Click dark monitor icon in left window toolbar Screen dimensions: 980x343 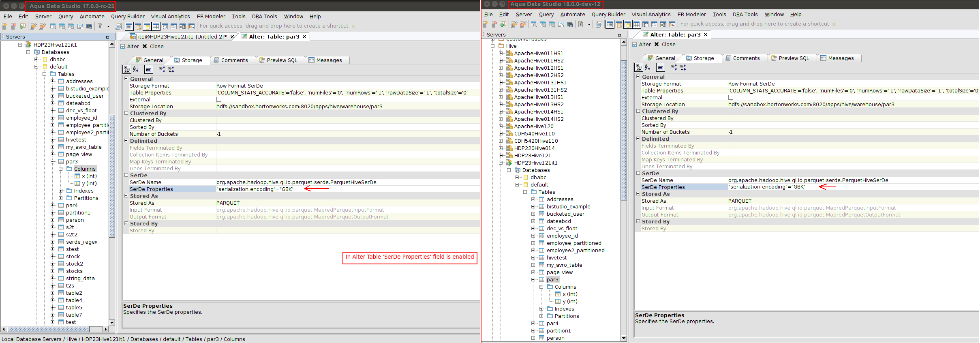(89, 26)
